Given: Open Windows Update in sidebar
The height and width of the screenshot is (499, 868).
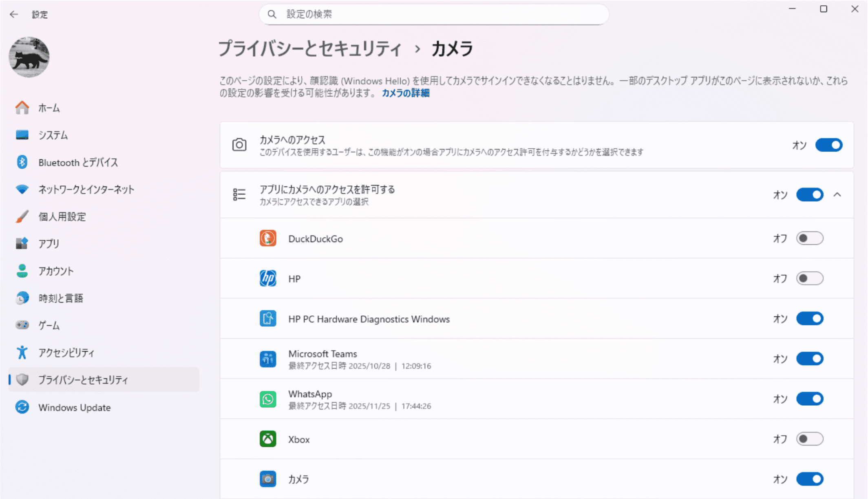Looking at the screenshot, I should [x=74, y=407].
